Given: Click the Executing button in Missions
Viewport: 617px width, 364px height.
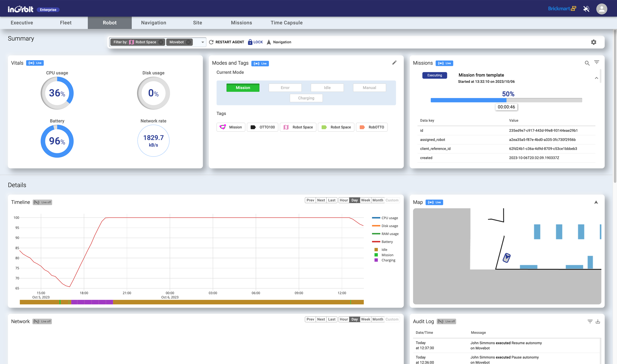Looking at the screenshot, I should pos(434,75).
